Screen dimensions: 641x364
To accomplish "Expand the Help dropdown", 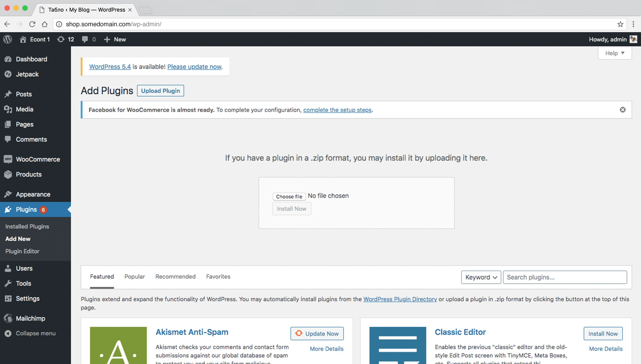I will tap(615, 53).
